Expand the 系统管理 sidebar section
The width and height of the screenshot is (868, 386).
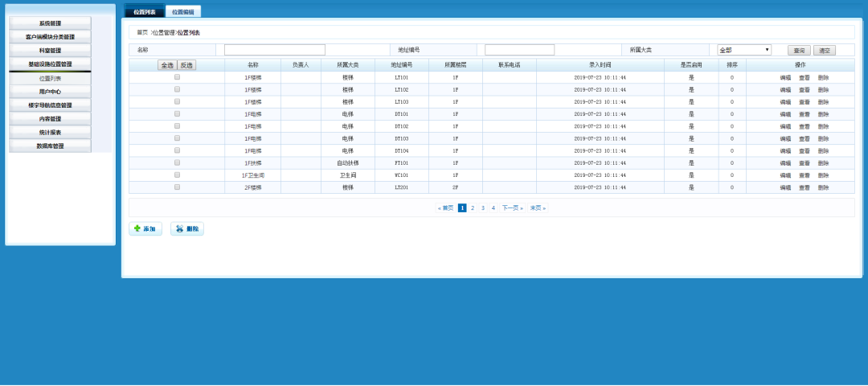[50, 23]
